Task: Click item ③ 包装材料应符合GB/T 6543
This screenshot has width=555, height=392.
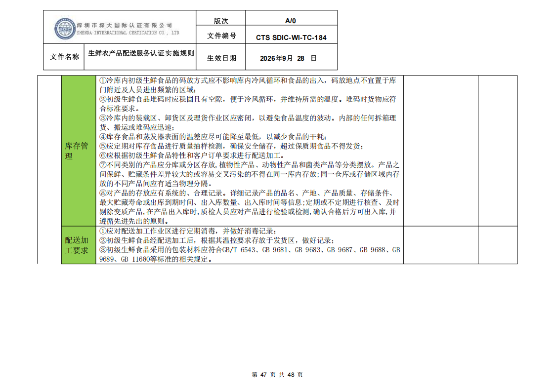Action: click(250, 254)
